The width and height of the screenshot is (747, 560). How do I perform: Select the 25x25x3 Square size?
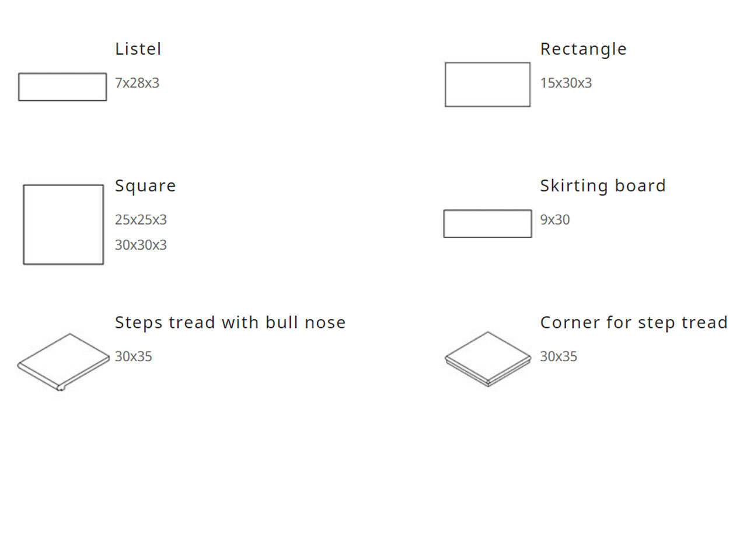pos(141,220)
